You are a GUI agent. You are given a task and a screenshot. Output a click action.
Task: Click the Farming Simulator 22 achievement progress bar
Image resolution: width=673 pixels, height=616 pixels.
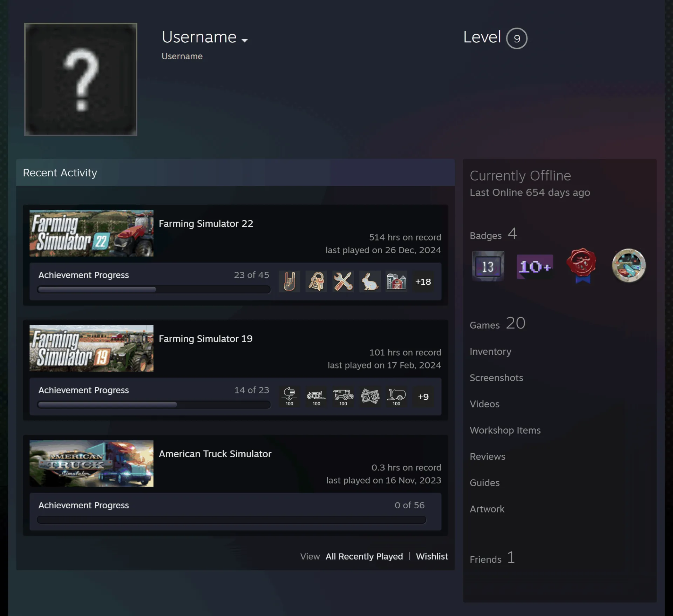[x=154, y=289]
